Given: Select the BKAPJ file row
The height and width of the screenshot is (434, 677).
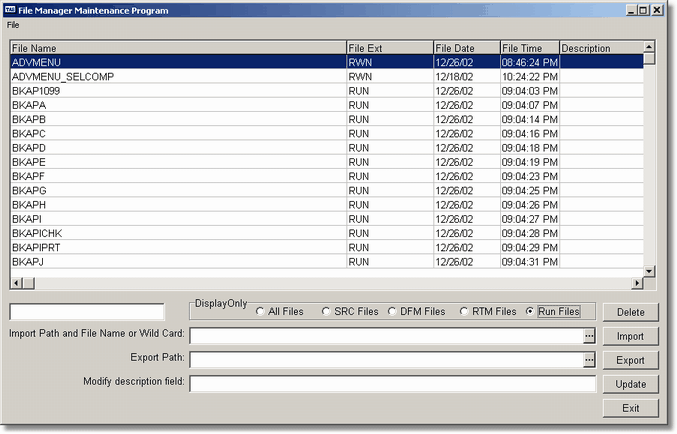Looking at the screenshot, I should [327, 262].
